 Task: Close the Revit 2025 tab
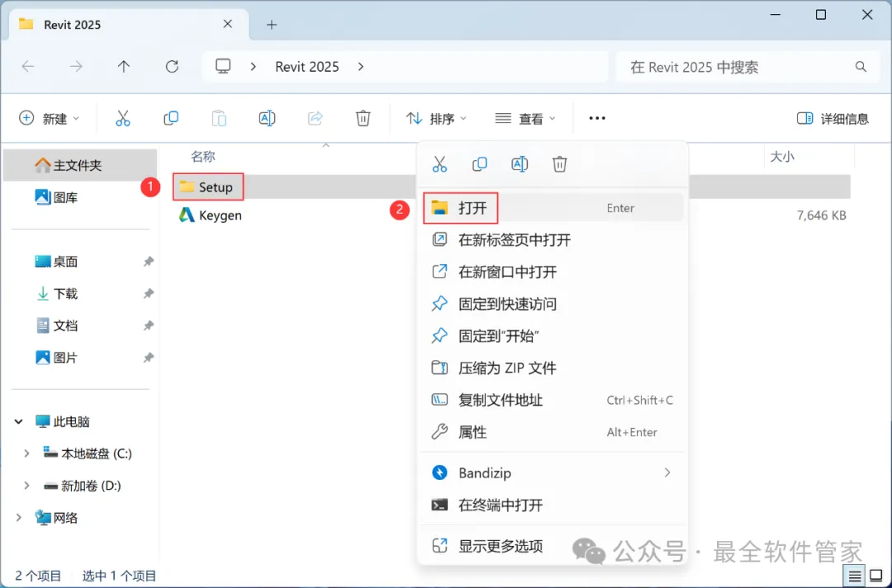pos(228,24)
